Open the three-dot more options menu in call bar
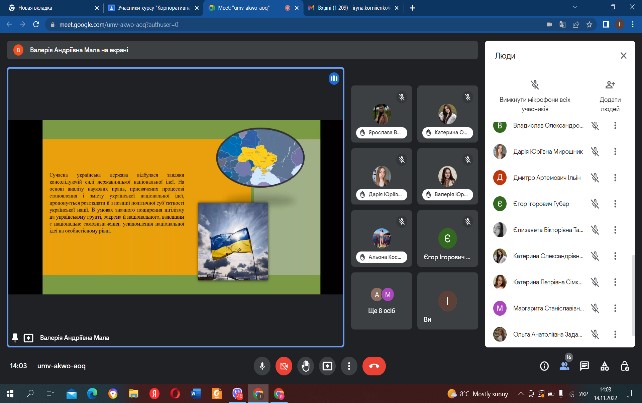Screen dimensions: 642x403 [x=349, y=366]
